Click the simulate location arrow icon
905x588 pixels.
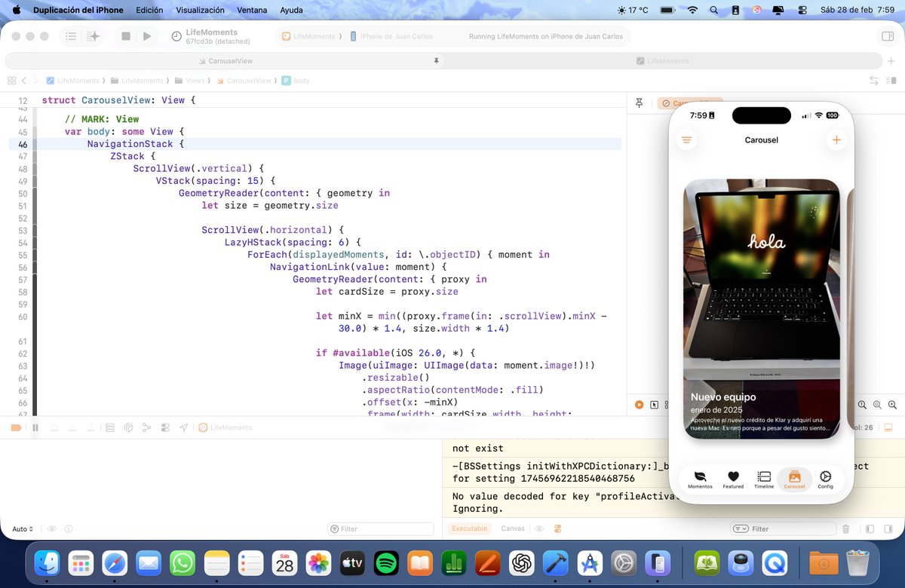coord(183,427)
